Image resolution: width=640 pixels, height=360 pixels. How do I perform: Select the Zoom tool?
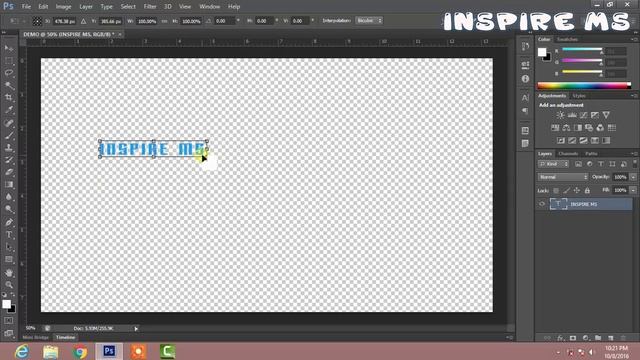click(x=9, y=285)
